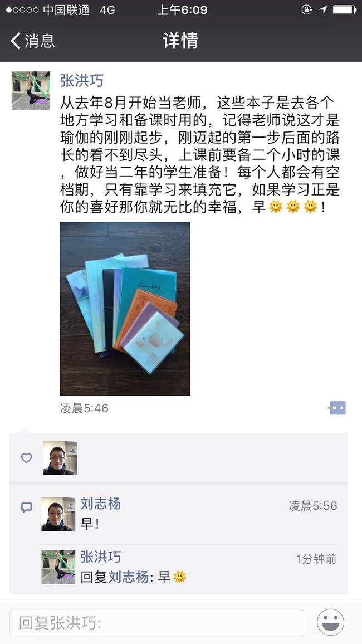This screenshot has height=644, width=362.
Task: Focus the 回复张洪巧 reply input field
Action: (x=157, y=623)
